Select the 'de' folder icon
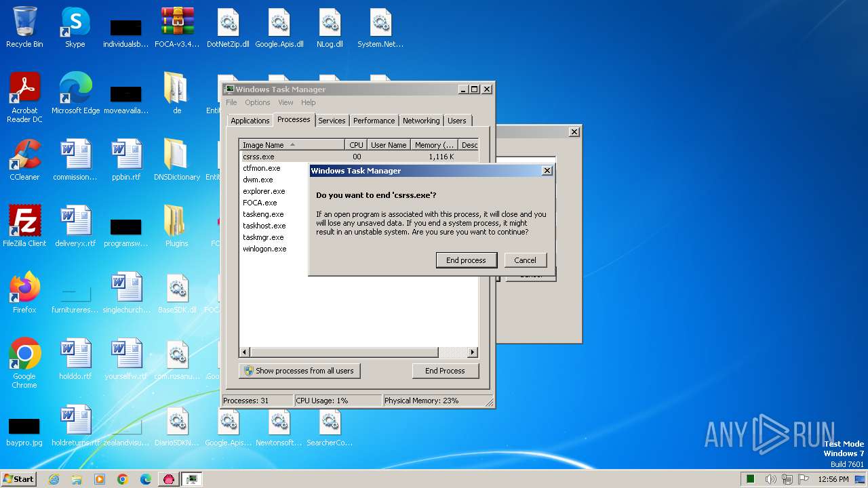Screen dimensions: 868x488 (x=177, y=94)
